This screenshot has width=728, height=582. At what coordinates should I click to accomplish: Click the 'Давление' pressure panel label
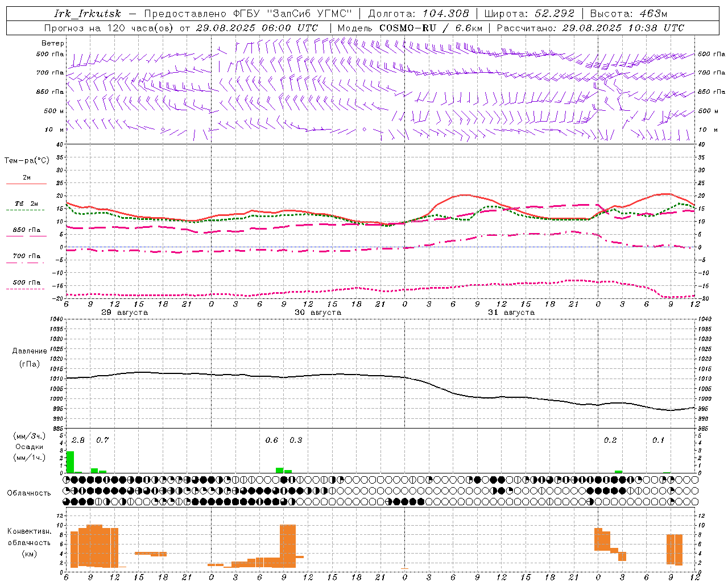coord(30,351)
